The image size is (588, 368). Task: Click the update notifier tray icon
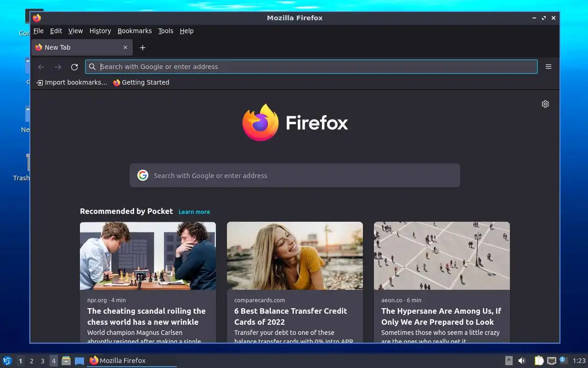point(564,361)
